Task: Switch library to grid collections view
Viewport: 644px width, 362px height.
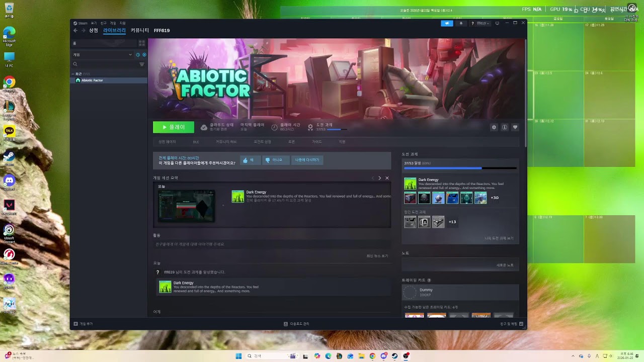Action: 142,44
